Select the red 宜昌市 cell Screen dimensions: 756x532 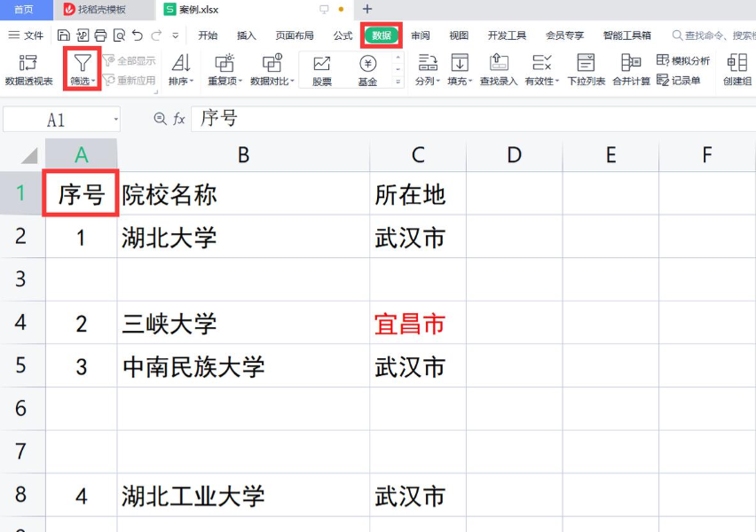pos(418,323)
